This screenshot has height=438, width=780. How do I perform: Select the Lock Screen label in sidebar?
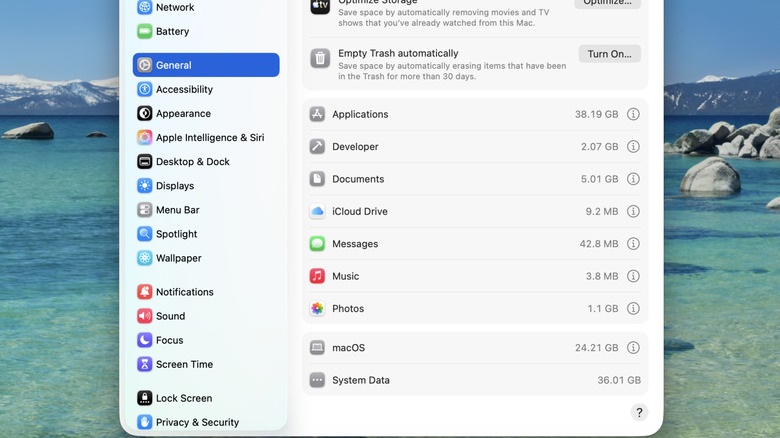(184, 398)
